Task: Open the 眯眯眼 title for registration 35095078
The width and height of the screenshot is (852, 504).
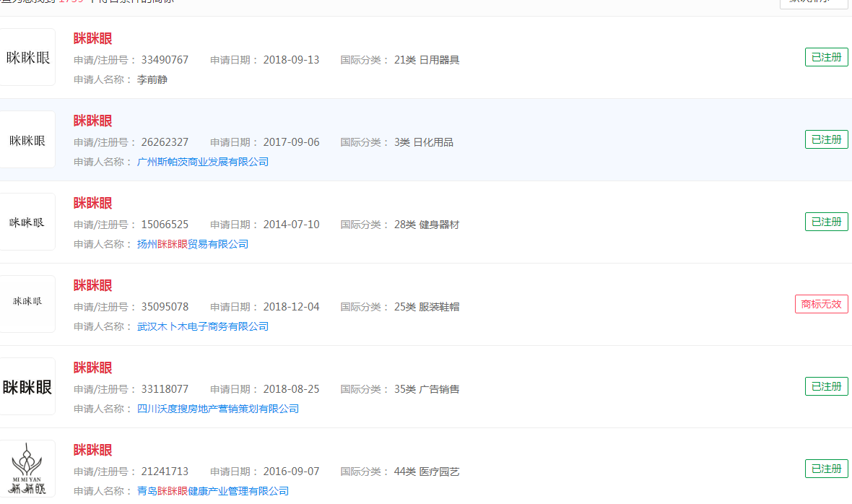Action: [93, 286]
